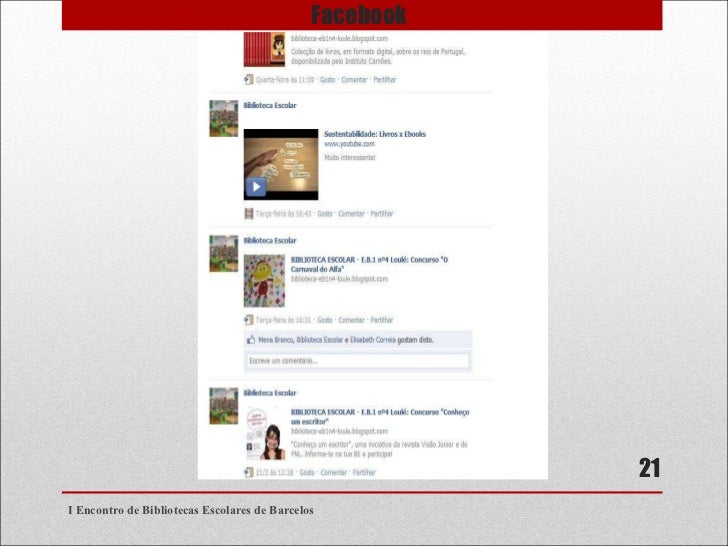Open the red curtain thumbnail of top post
Screen dimensions: 728x546
[x=264, y=50]
